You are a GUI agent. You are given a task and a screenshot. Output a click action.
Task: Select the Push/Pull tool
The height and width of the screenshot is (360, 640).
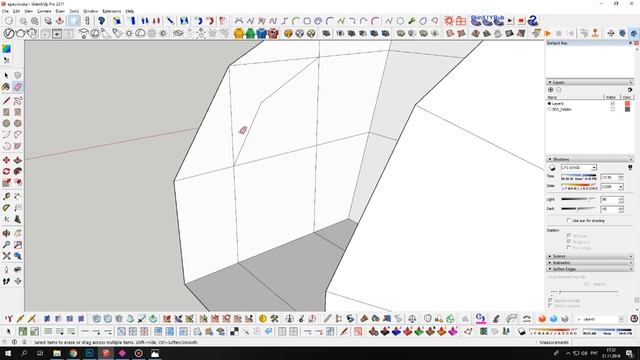click(18, 160)
